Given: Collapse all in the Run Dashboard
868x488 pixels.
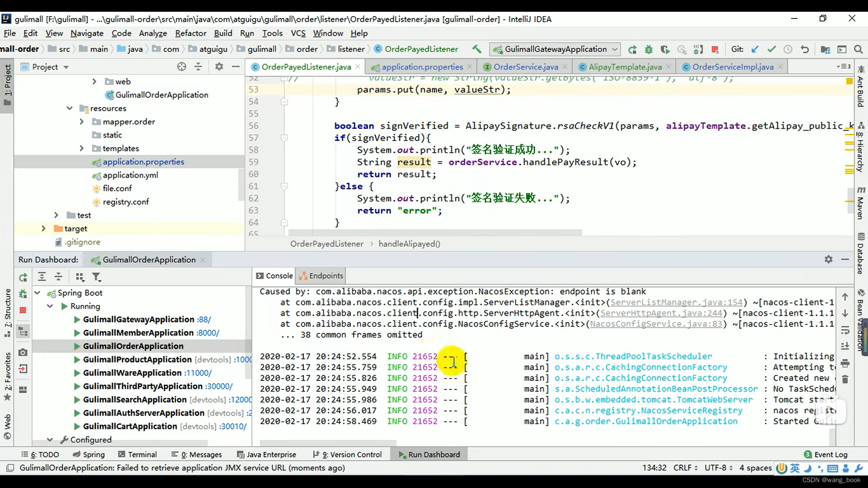Looking at the screenshot, I should click(58, 277).
